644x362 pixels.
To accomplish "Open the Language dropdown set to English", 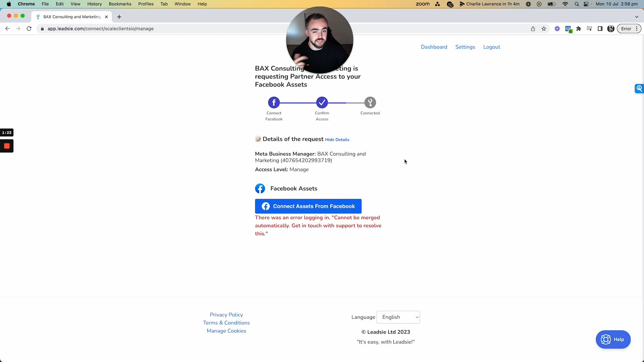I will (x=398, y=317).
